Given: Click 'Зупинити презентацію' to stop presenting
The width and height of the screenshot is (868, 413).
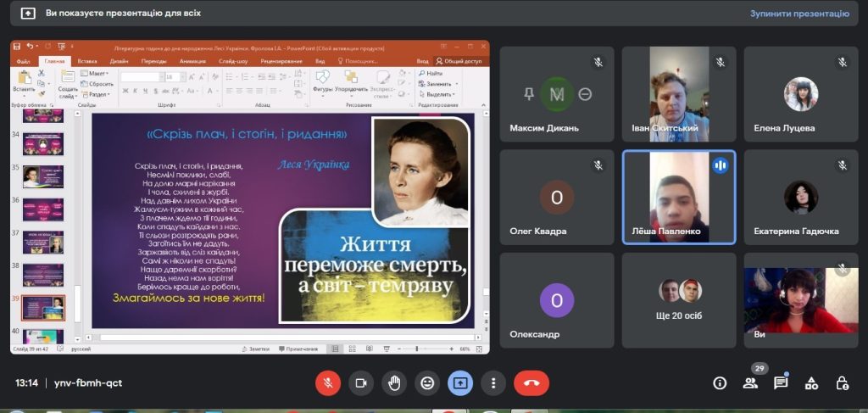Looking at the screenshot, I should (798, 14).
